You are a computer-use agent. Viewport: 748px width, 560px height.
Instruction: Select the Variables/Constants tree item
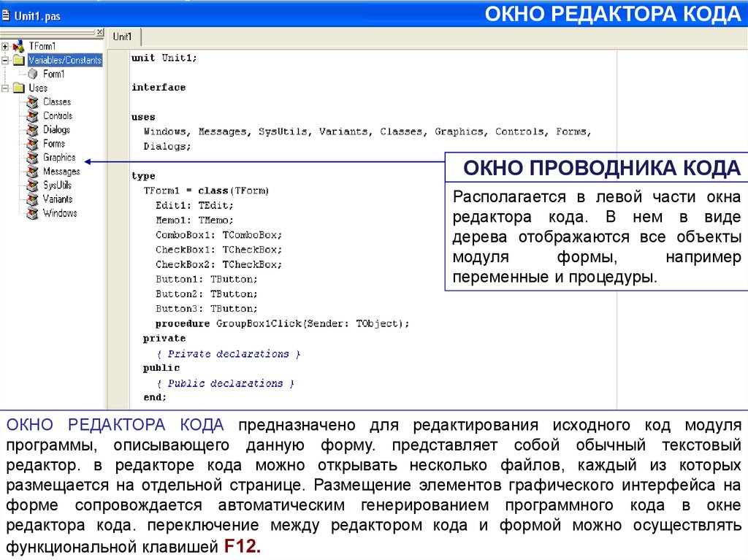point(64,60)
